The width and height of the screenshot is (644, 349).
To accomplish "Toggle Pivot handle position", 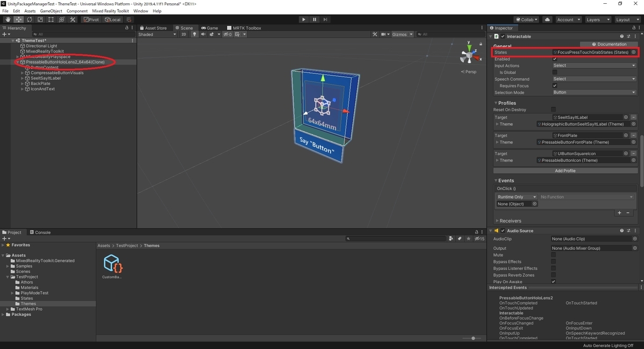I will click(91, 19).
